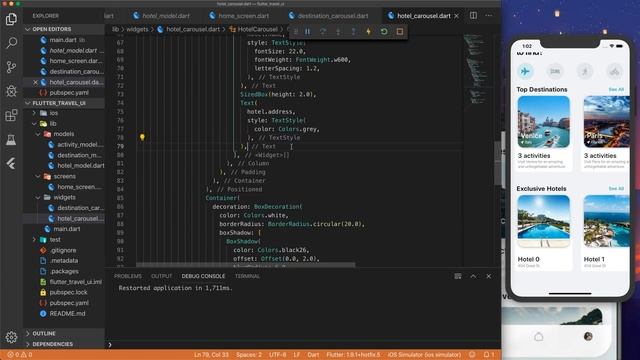Click See All next to Top Destinations
The width and height of the screenshot is (640, 360).
pos(616,89)
